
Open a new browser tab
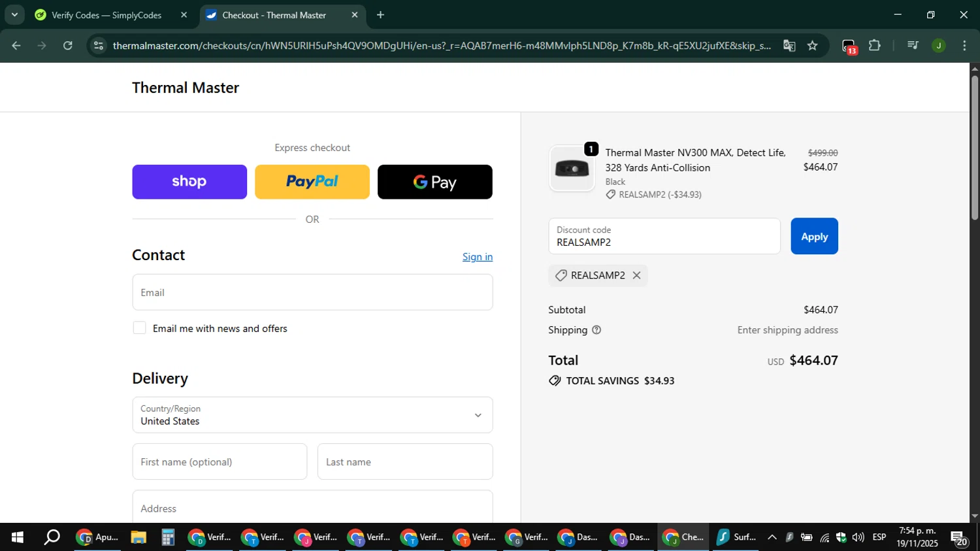(x=381, y=15)
